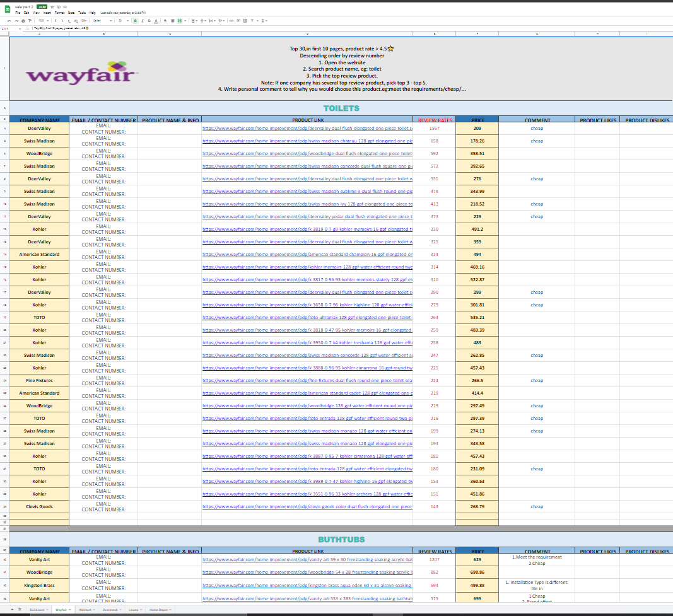
Task: Select the price cell 535.21
Action: [477, 317]
